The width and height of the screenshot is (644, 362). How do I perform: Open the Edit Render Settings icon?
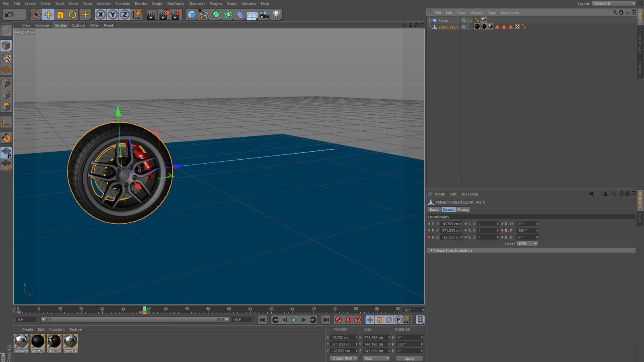(176, 15)
